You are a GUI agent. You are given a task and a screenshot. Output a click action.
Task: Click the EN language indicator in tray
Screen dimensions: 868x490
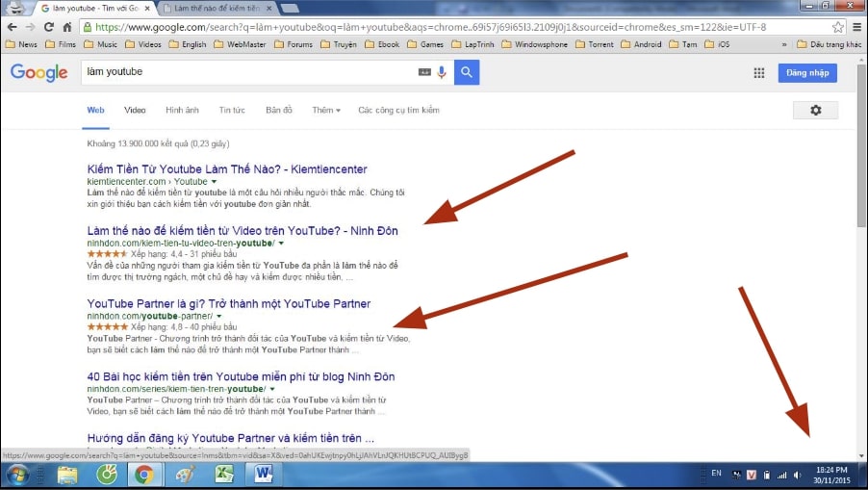coord(716,474)
